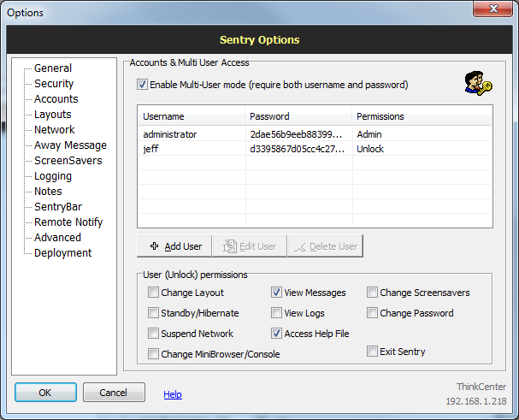This screenshot has width=519, height=420.
Task: Open the General options page
Action: pos(53,68)
